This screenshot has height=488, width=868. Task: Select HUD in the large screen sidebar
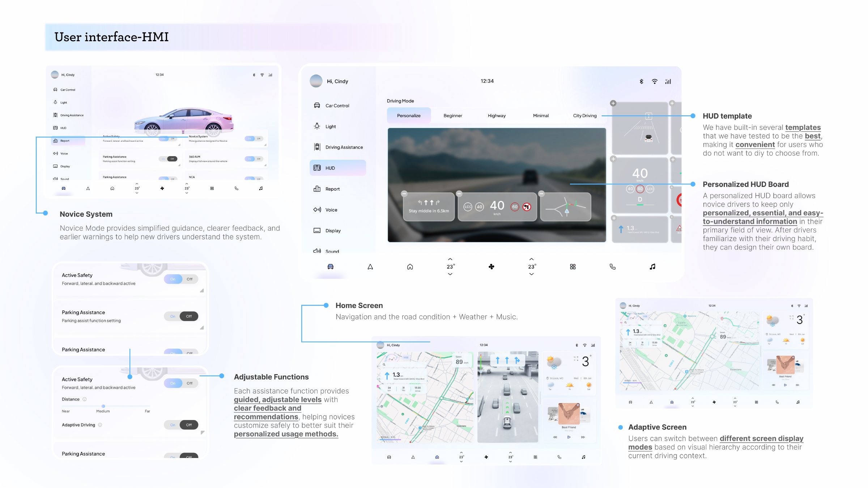[x=337, y=168]
